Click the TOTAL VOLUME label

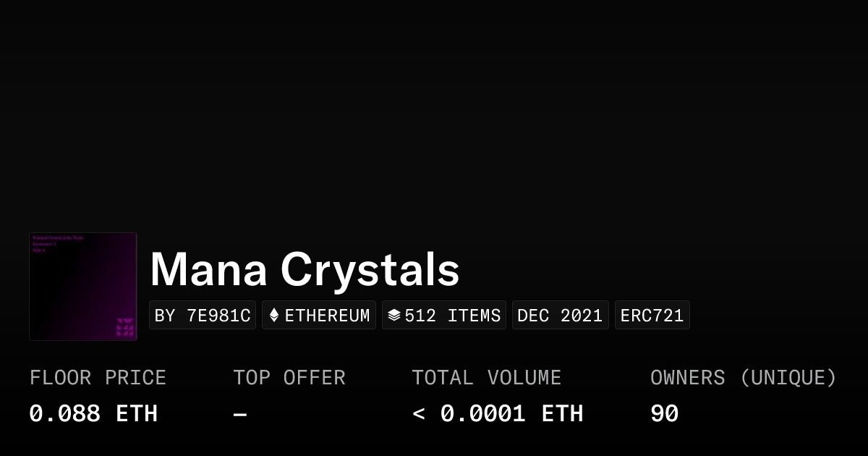486,378
